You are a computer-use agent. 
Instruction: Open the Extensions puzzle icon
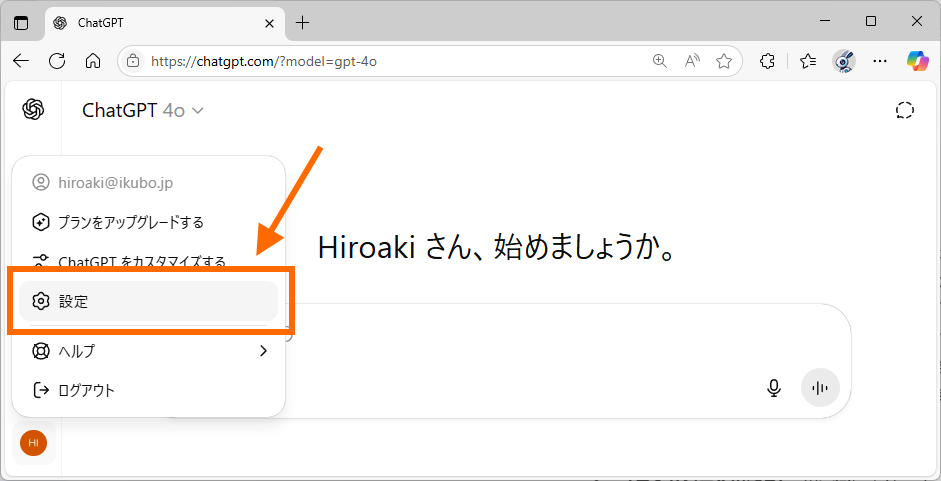click(x=768, y=61)
